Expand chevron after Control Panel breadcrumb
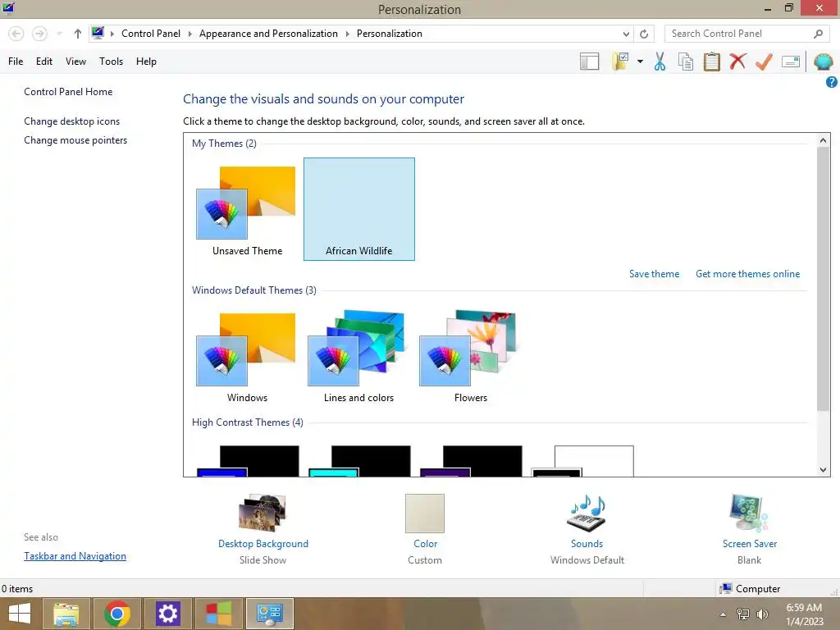This screenshot has width=840, height=630. [189, 34]
